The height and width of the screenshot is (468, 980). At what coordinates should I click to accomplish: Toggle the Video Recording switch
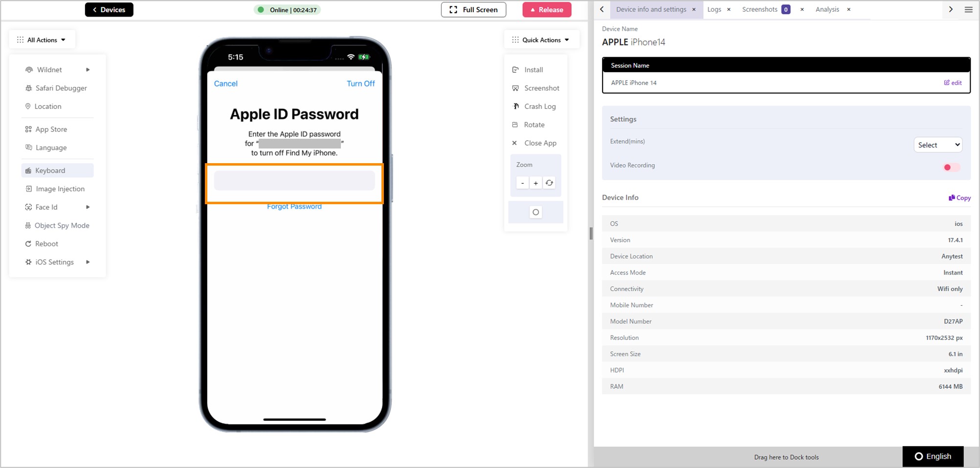[x=952, y=167]
